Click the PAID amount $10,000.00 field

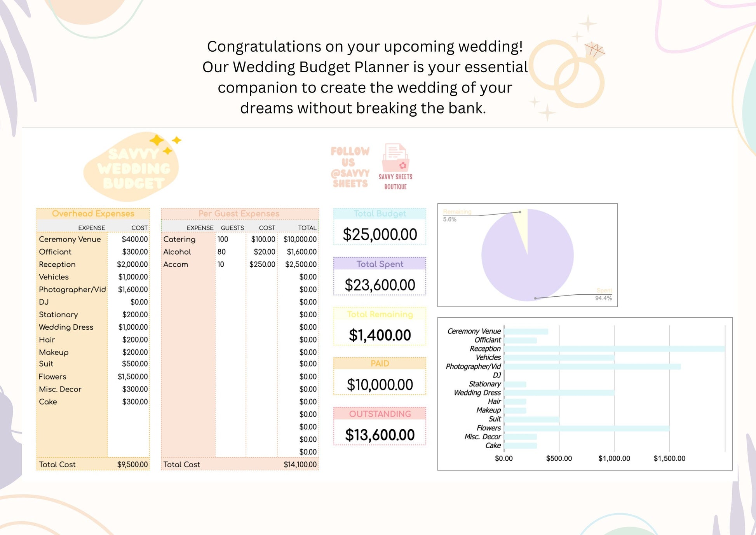click(x=380, y=385)
